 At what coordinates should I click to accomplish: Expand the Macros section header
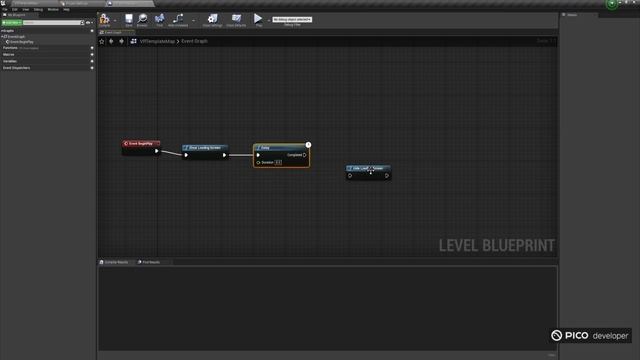(9, 54)
